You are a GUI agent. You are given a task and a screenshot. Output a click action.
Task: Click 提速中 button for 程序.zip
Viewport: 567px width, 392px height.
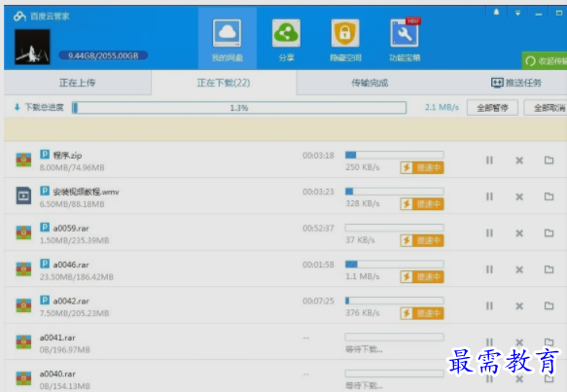pyautogui.click(x=422, y=168)
